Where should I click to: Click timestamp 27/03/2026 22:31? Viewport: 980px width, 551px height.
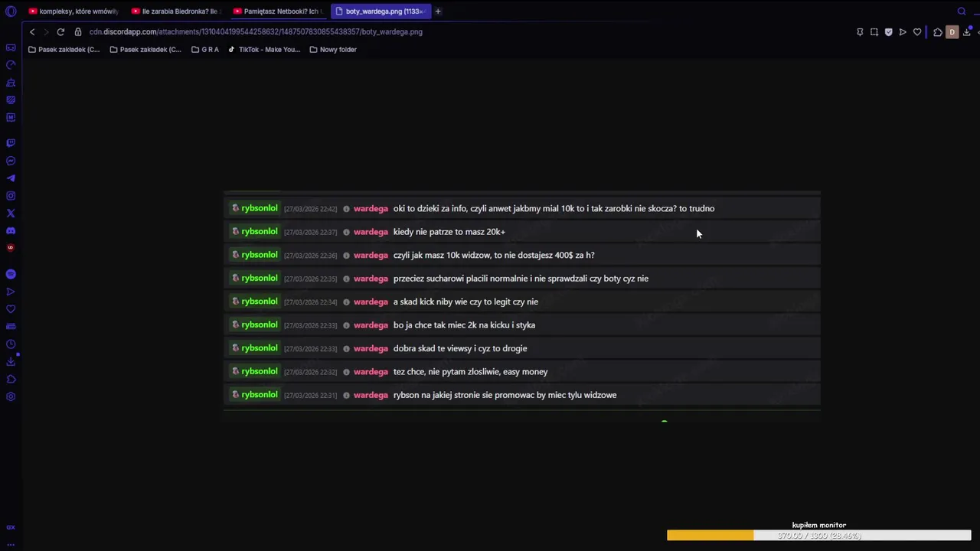310,396
